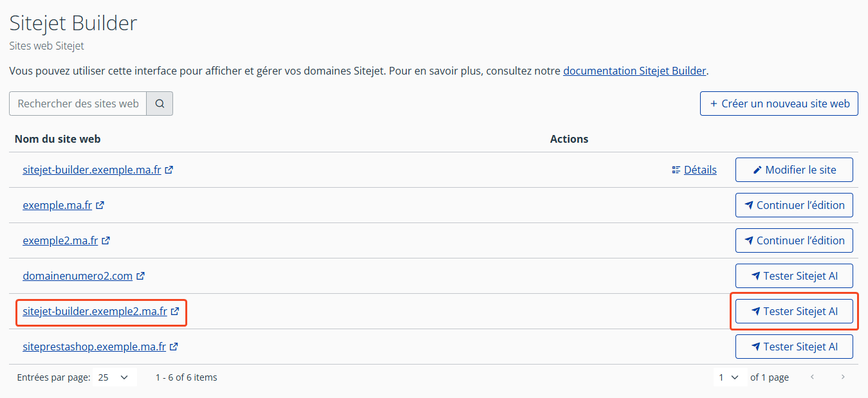Open the documentation Sitejet Builder link

(634, 71)
